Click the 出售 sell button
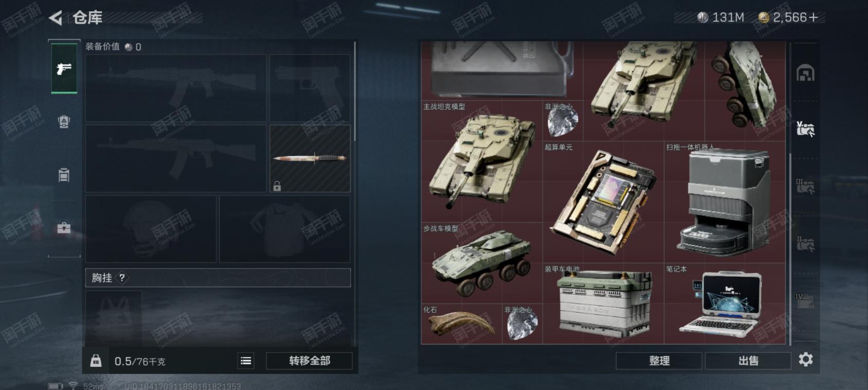Image resolution: width=868 pixels, height=390 pixels. pos(748,361)
